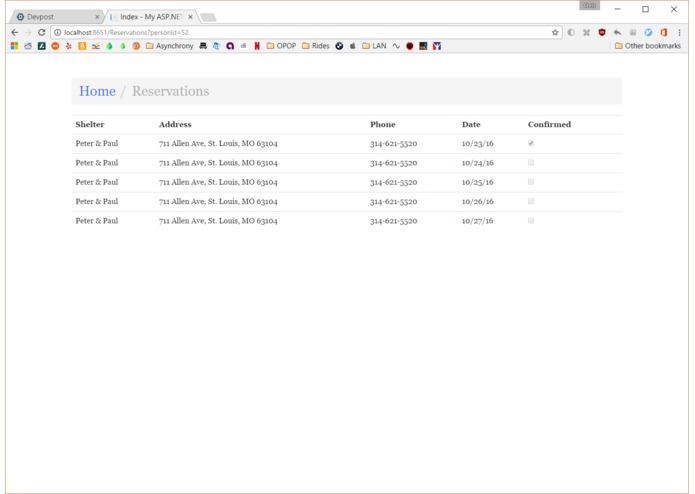
Task: Toggle Confirmed checkbox for 10/26/16 reservation
Action: tap(531, 201)
